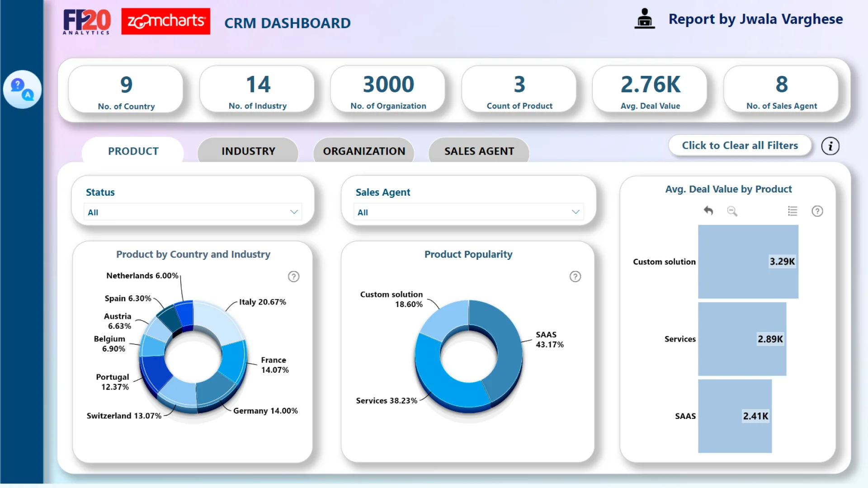The image size is (868, 488).
Task: Click the No. of Organization card
Action: (x=388, y=89)
